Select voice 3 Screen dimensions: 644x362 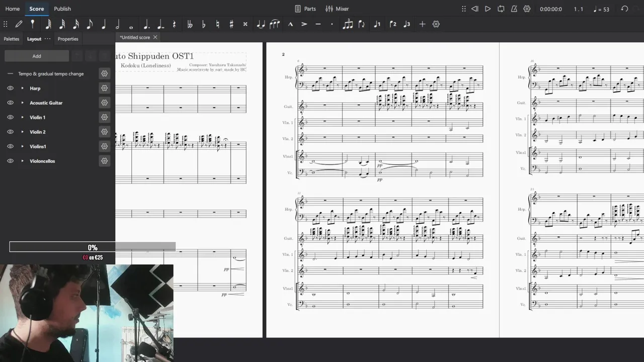coord(407,24)
